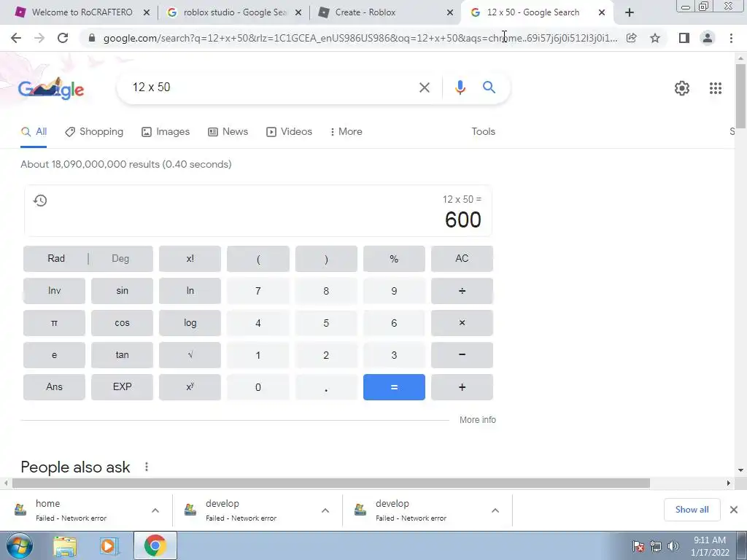Switch calculator to Rad mode

pos(55,259)
